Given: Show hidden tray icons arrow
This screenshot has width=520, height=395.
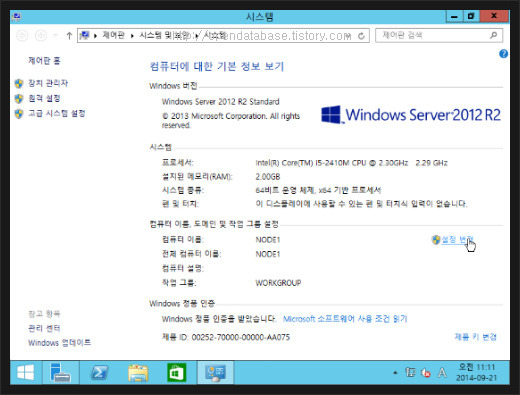Looking at the screenshot, I should [395, 372].
